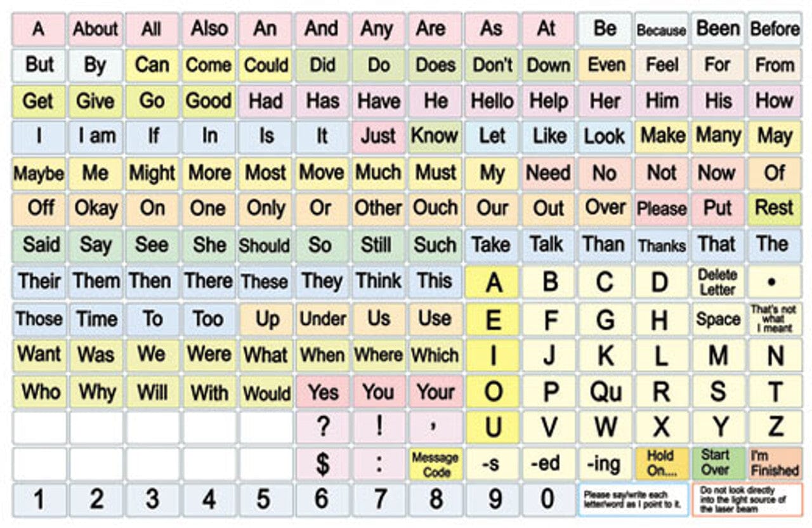
Task: Select the question mark key
Action: tap(322, 427)
